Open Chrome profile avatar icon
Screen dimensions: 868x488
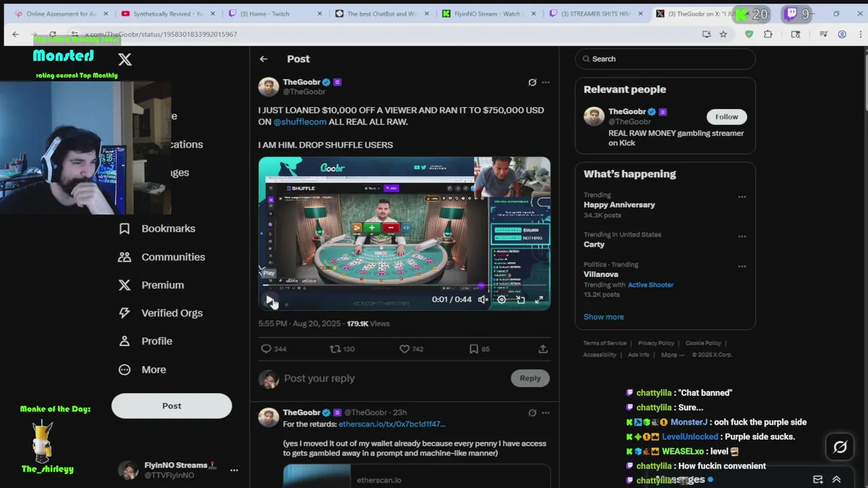842,34
